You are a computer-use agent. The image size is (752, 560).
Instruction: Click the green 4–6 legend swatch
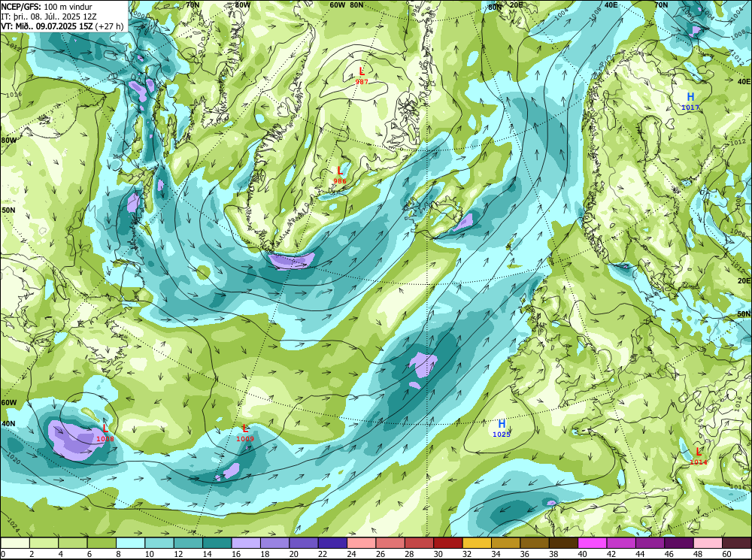[73, 543]
